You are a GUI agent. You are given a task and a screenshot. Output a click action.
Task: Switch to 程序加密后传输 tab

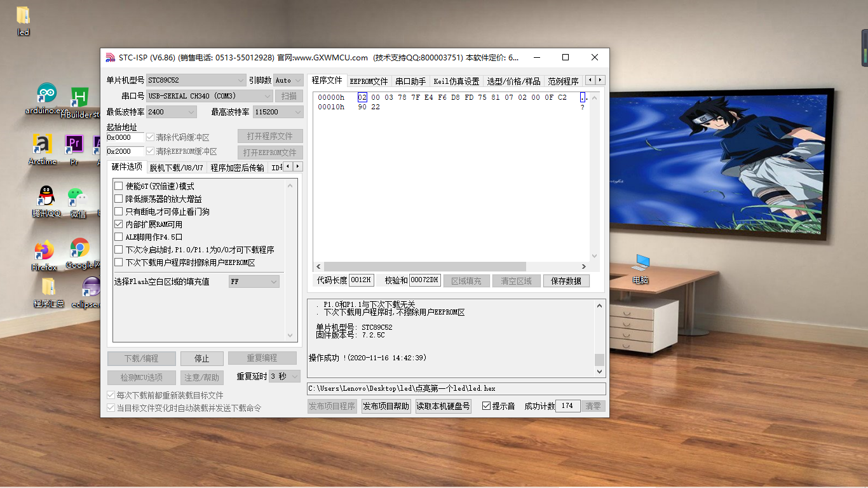click(237, 168)
